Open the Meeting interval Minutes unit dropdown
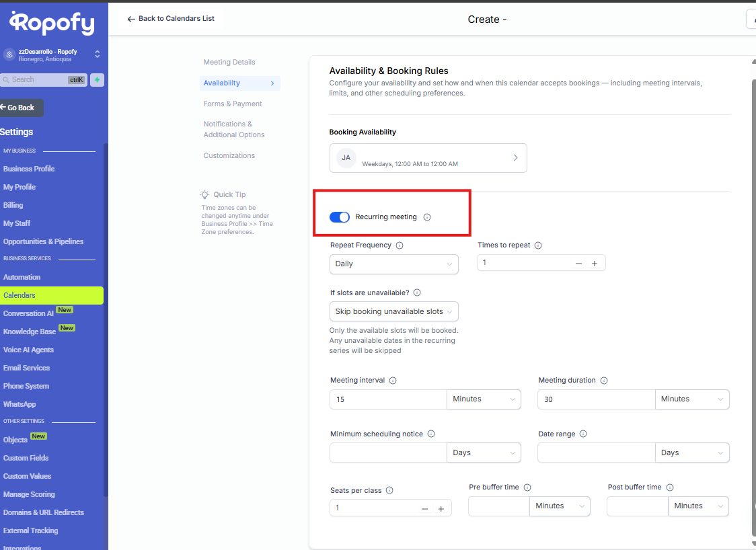Screen dimensions: 756x550 pos(484,399)
